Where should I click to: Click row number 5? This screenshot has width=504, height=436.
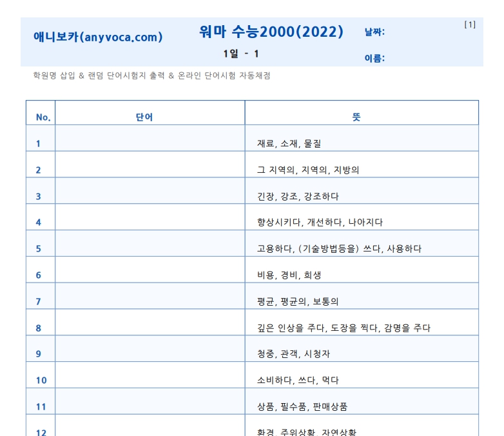(x=38, y=249)
